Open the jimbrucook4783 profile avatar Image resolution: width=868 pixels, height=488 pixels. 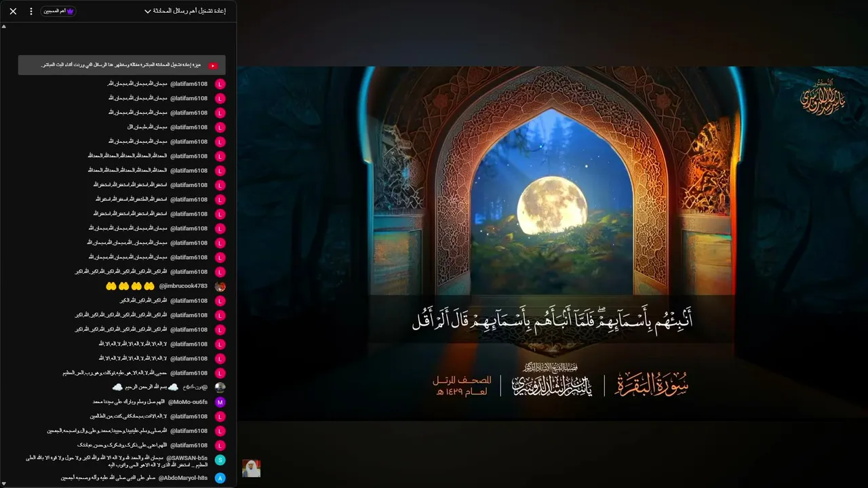pyautogui.click(x=220, y=286)
